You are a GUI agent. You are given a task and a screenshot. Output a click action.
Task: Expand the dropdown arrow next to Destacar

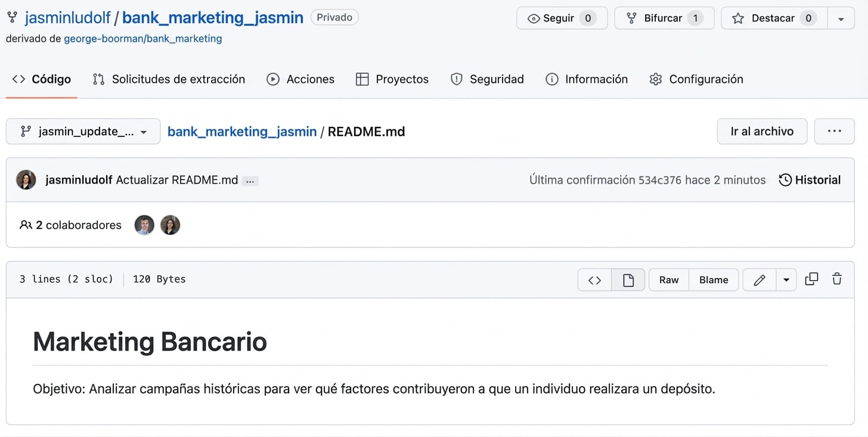(841, 18)
